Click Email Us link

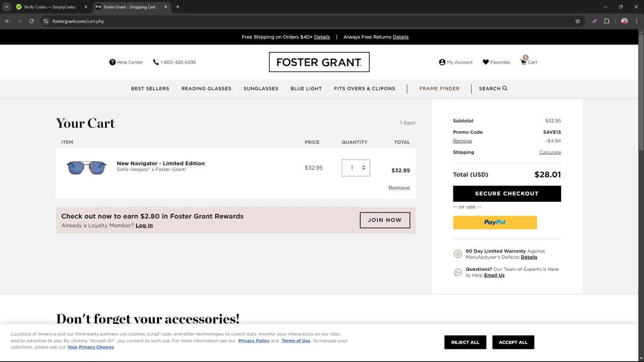pos(494,275)
